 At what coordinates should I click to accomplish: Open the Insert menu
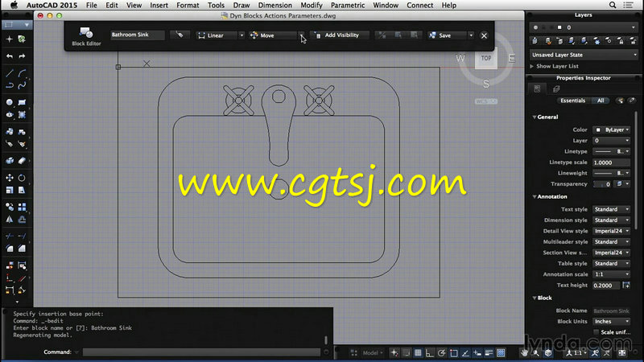point(159,5)
